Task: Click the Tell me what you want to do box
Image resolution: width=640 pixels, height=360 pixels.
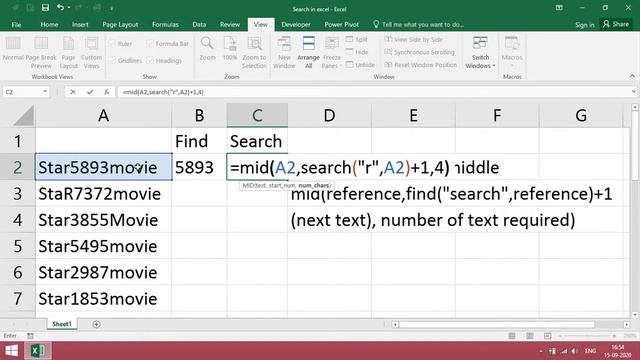Action: 419,24
